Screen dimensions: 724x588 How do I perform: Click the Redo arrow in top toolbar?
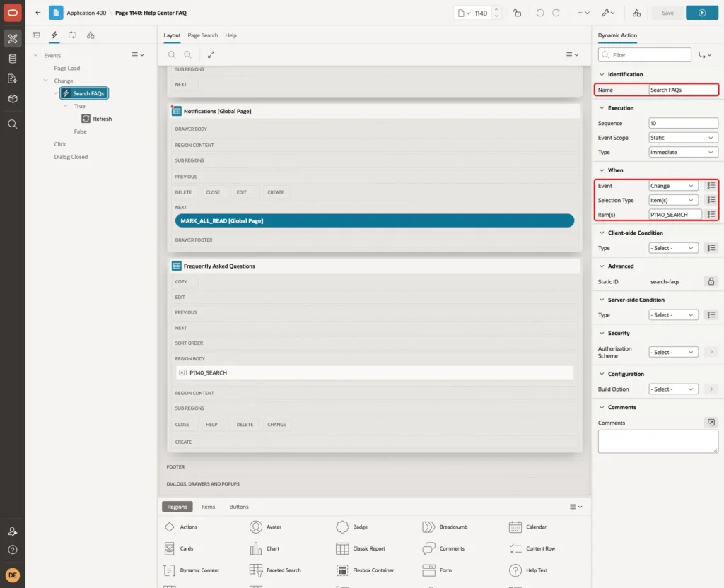point(556,13)
